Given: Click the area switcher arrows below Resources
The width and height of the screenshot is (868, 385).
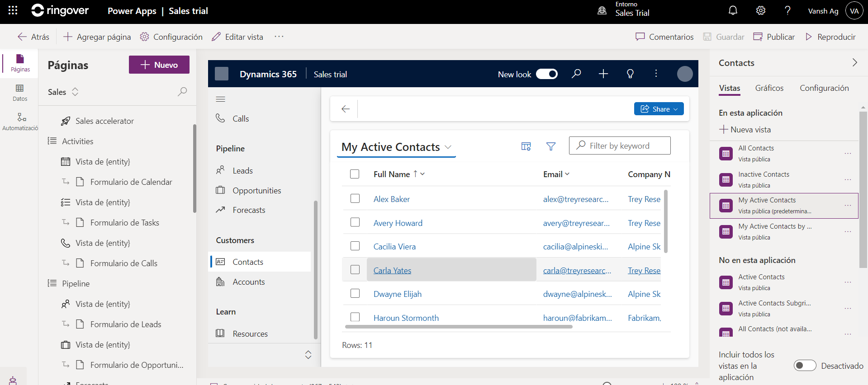Looking at the screenshot, I should [x=308, y=355].
